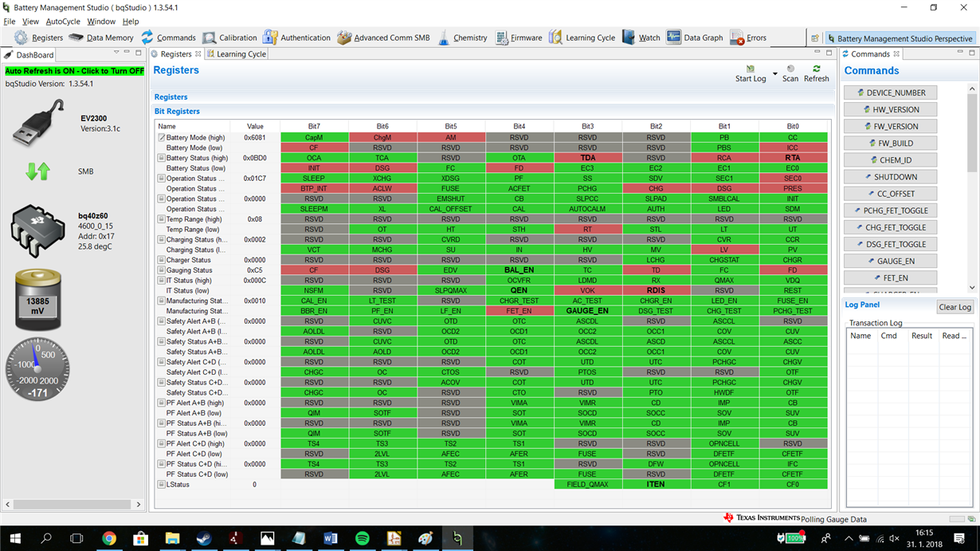Click the EV2300 USB adapter icon
Screen dimensions: 980x551
pyautogui.click(x=37, y=123)
